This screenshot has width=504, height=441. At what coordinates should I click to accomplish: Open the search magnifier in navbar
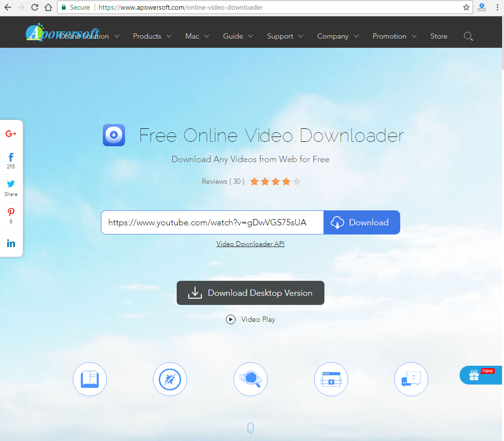pos(468,36)
